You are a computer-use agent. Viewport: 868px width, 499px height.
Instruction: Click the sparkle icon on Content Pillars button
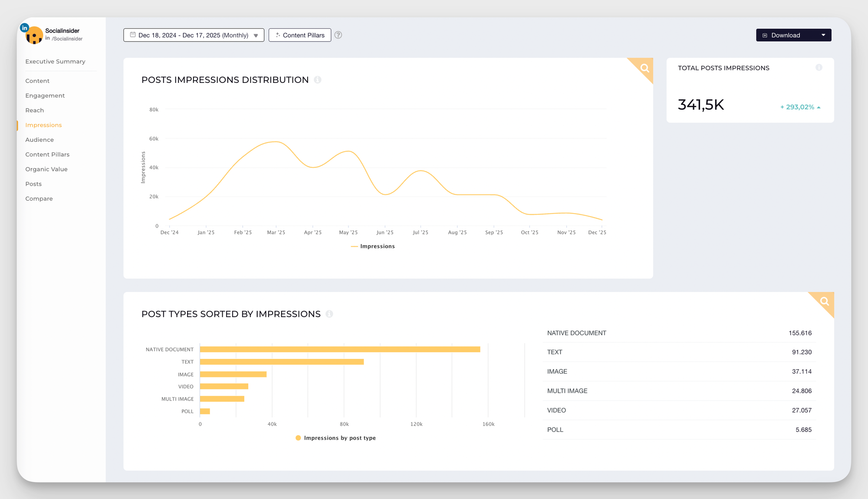(277, 35)
